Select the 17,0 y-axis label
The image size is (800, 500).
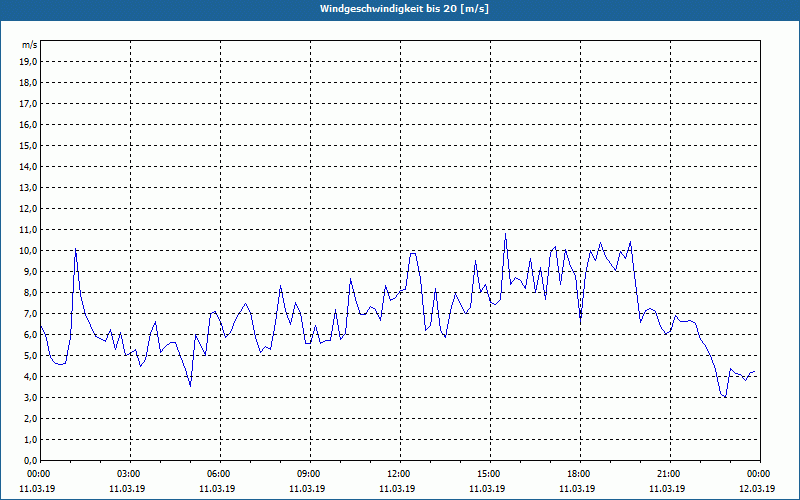click(28, 104)
